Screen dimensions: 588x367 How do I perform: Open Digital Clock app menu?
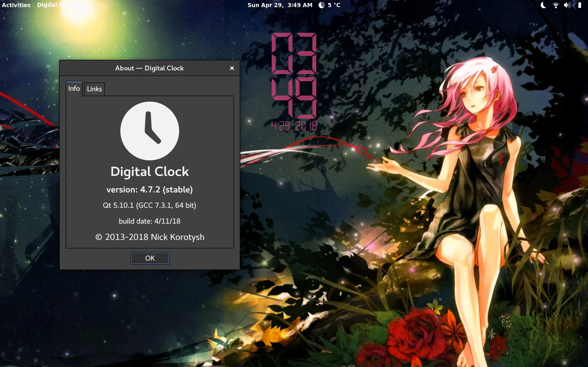(x=55, y=5)
